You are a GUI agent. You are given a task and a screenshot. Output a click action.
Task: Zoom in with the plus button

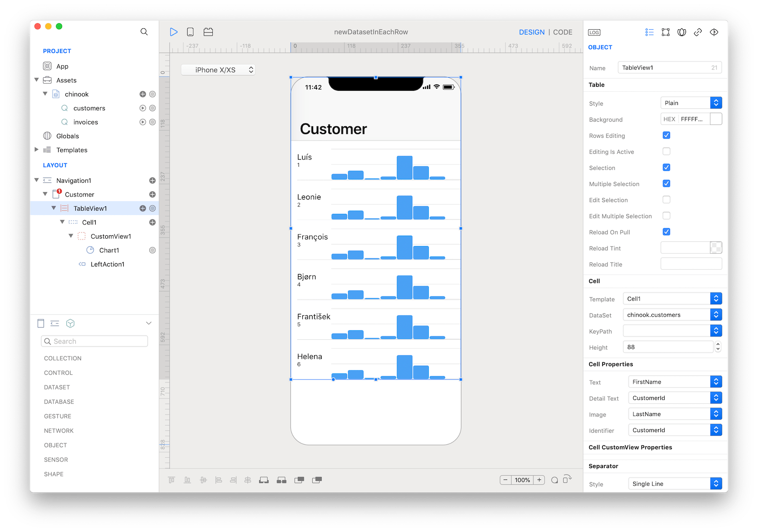tap(539, 480)
